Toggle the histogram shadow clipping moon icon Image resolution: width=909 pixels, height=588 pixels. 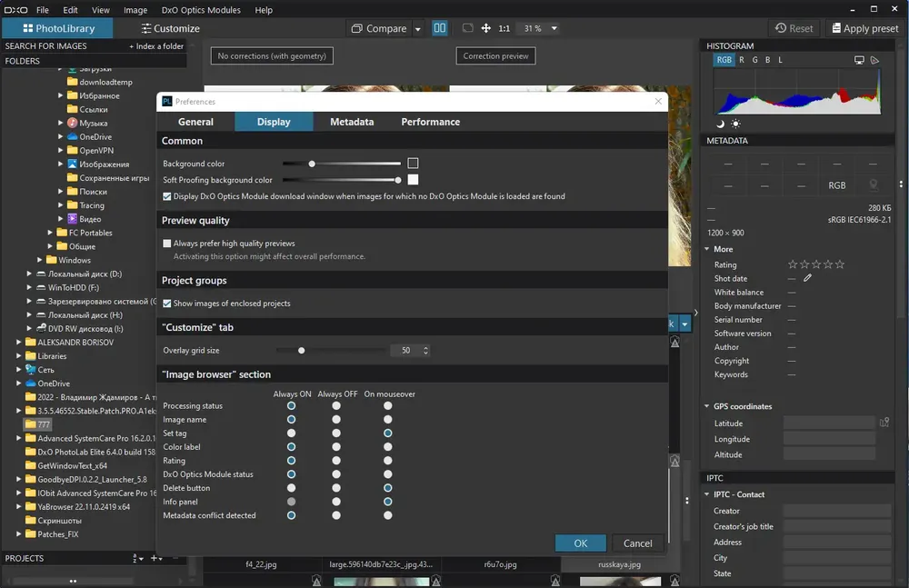coord(721,124)
